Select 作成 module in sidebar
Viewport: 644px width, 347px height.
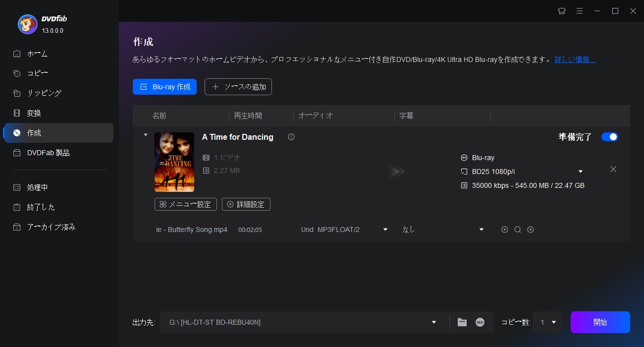coord(58,133)
